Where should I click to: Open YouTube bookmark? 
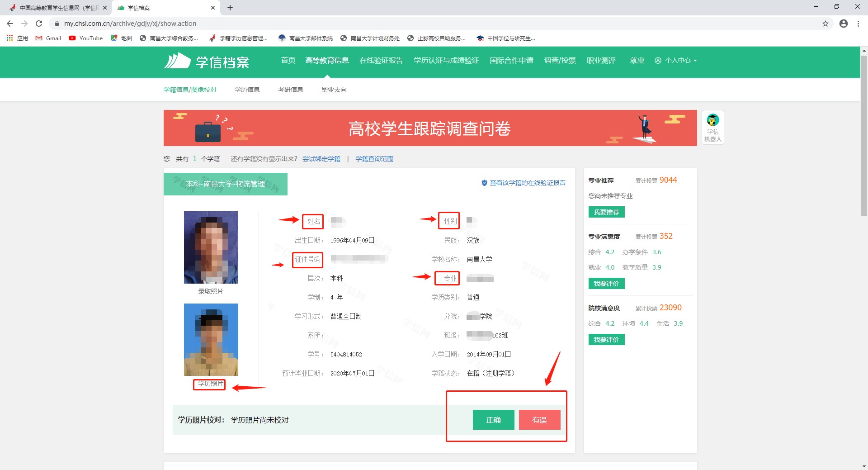coord(86,38)
